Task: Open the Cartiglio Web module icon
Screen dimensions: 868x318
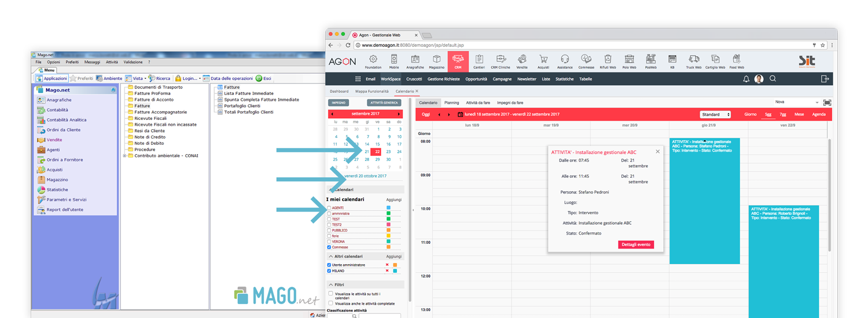Action: point(715,61)
